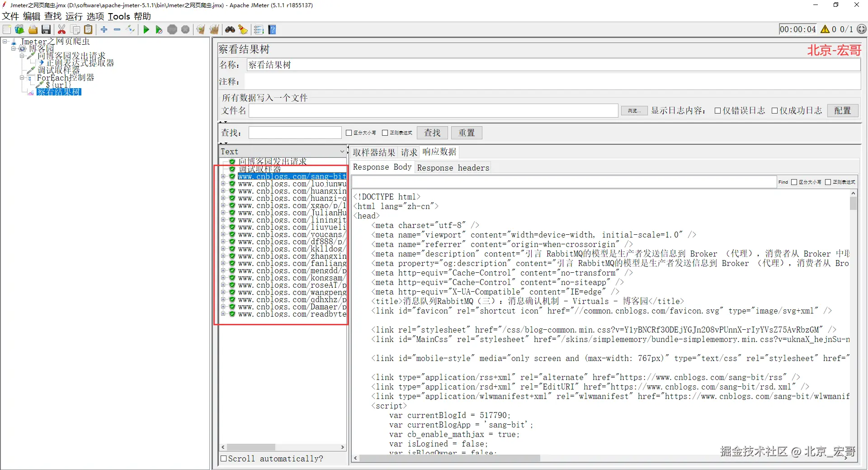Enable the 仅成功日志 checkbox

tap(774, 111)
